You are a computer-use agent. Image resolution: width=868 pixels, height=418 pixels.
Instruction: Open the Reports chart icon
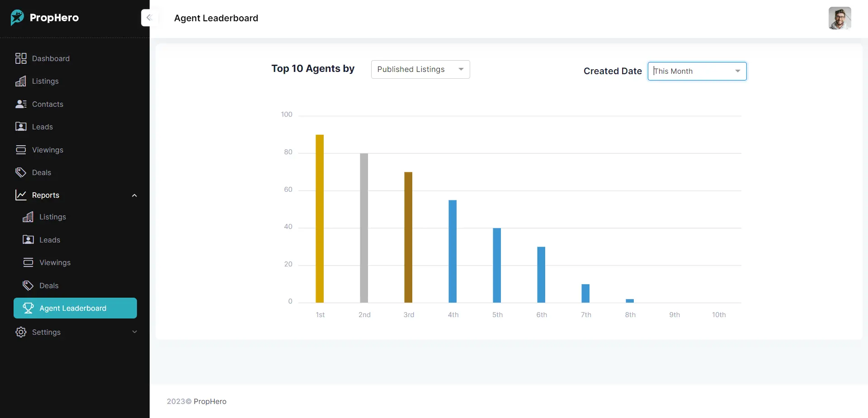pyautogui.click(x=21, y=195)
